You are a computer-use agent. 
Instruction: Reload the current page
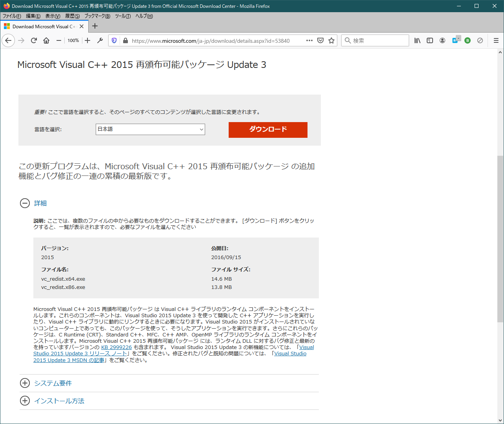pos(34,40)
